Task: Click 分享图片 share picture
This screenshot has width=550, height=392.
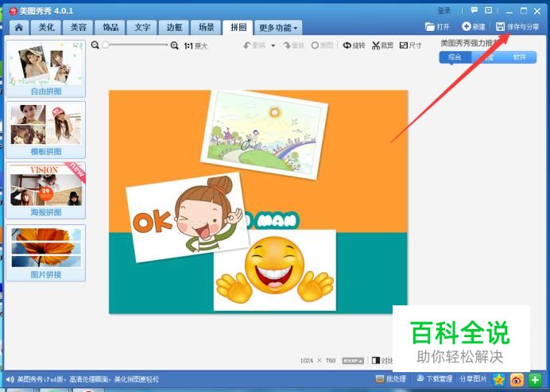Action: [x=473, y=379]
